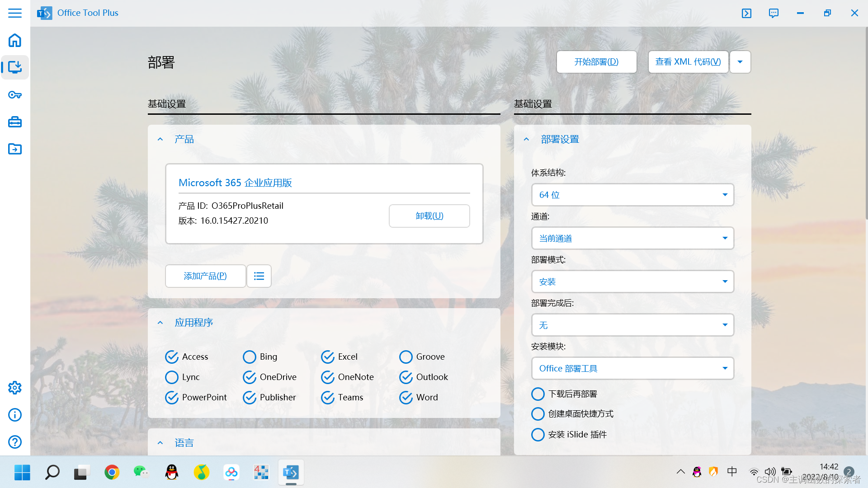
Task: Collapse the 语言 section
Action: coord(160,443)
